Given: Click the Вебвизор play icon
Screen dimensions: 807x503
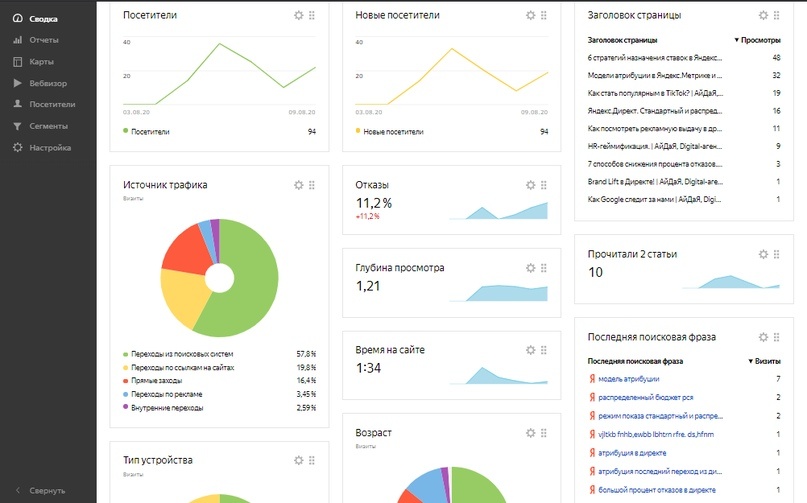Looking at the screenshot, I should tap(17, 83).
